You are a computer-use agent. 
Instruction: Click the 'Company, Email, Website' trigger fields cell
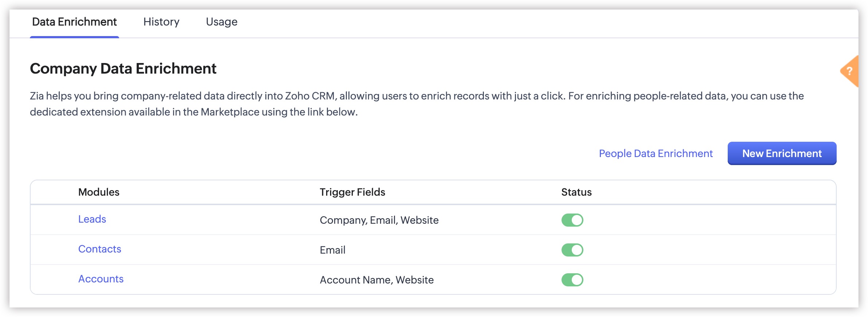pos(379,220)
